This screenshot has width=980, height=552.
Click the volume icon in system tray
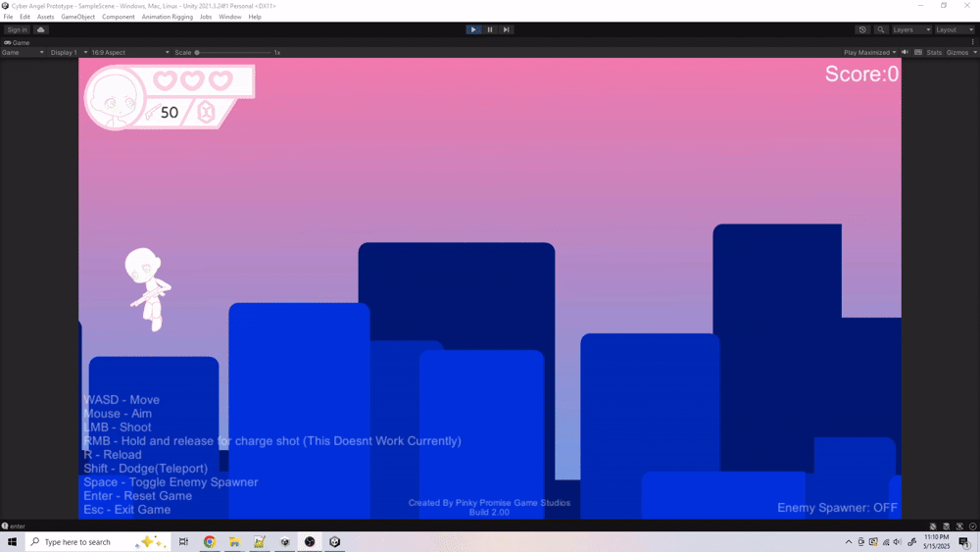tap(898, 542)
